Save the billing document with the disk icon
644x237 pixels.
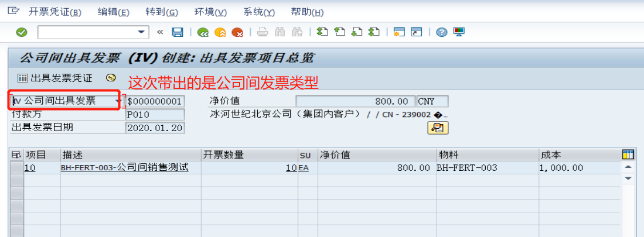(178, 32)
